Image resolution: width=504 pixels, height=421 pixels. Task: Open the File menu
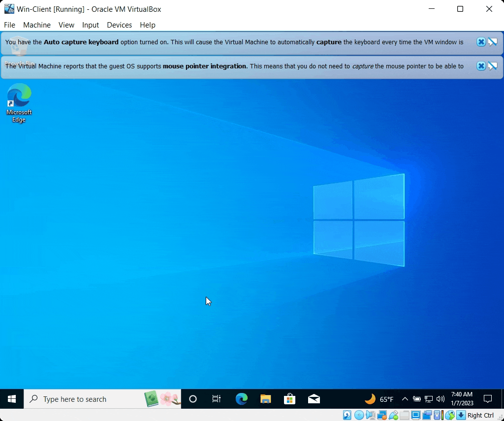pos(9,25)
